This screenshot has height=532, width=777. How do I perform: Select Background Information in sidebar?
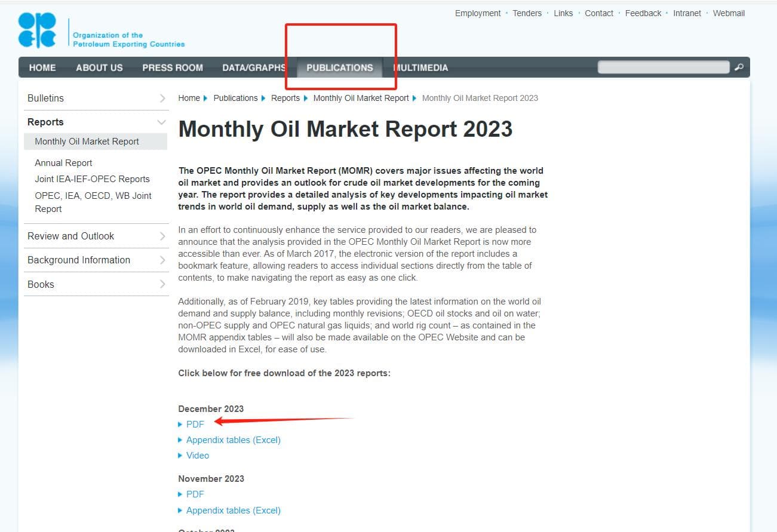[x=79, y=260]
